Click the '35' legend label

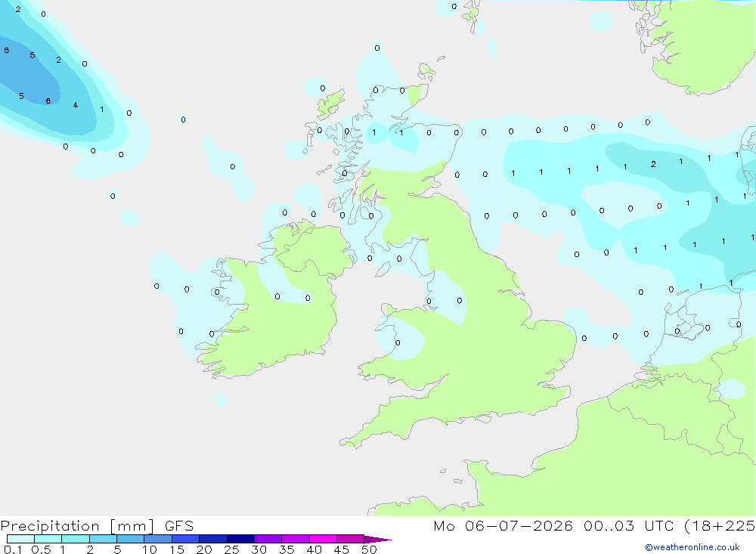pos(287,549)
